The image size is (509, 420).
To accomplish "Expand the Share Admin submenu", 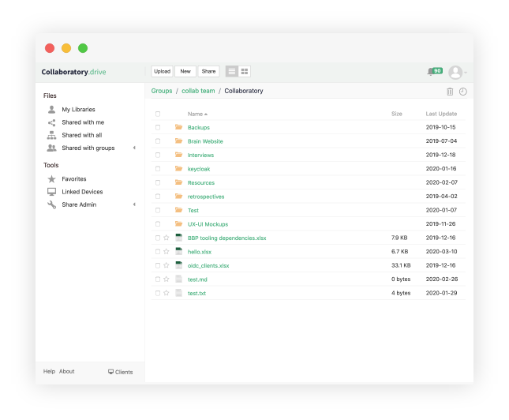I will pyautogui.click(x=134, y=204).
